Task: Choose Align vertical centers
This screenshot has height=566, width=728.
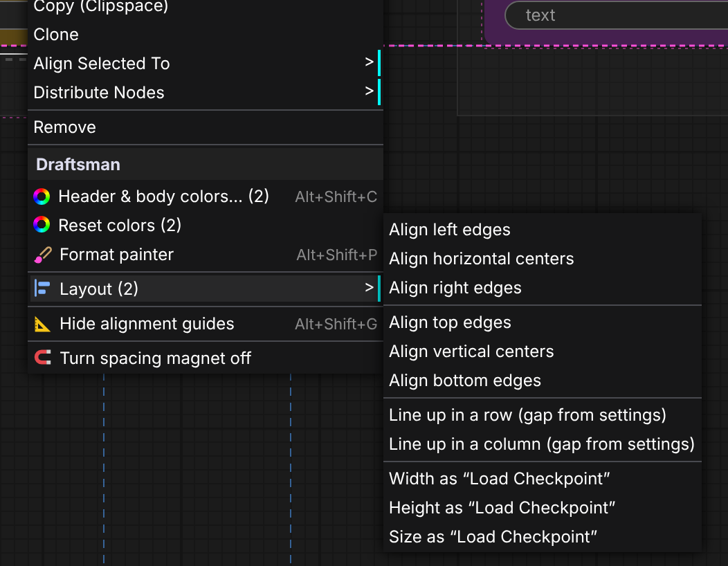Action: pyautogui.click(x=543, y=351)
